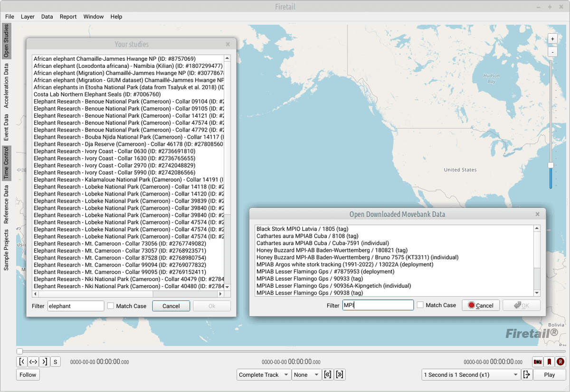Click Cancel in Movebank Data dialog
The height and width of the screenshot is (392, 570).
click(x=481, y=305)
